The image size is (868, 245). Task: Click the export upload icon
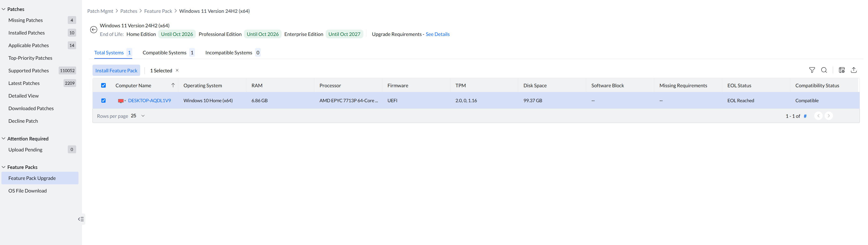pyautogui.click(x=854, y=70)
